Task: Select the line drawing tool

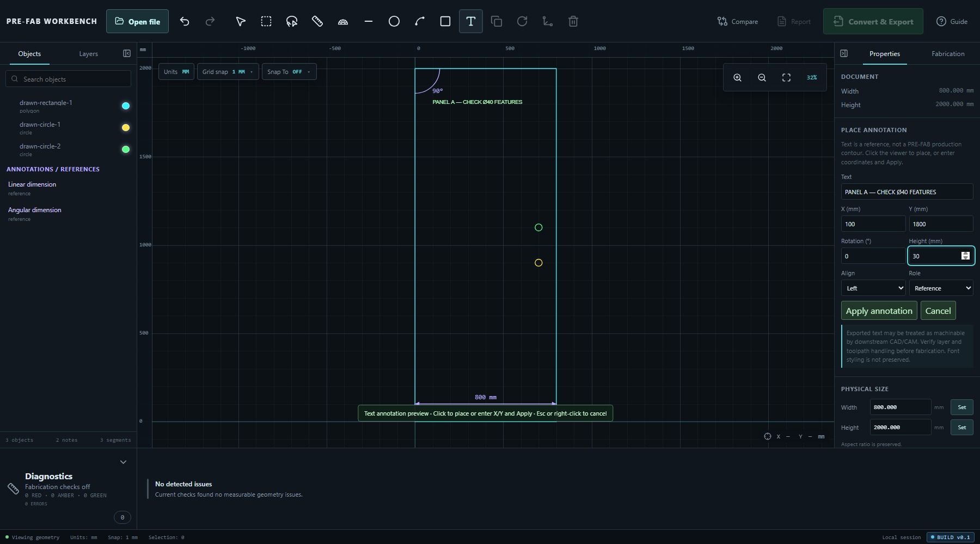Action: pyautogui.click(x=369, y=21)
